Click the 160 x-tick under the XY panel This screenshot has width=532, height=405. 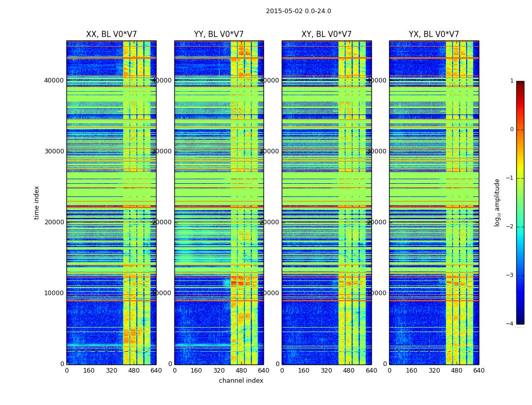coord(303,371)
